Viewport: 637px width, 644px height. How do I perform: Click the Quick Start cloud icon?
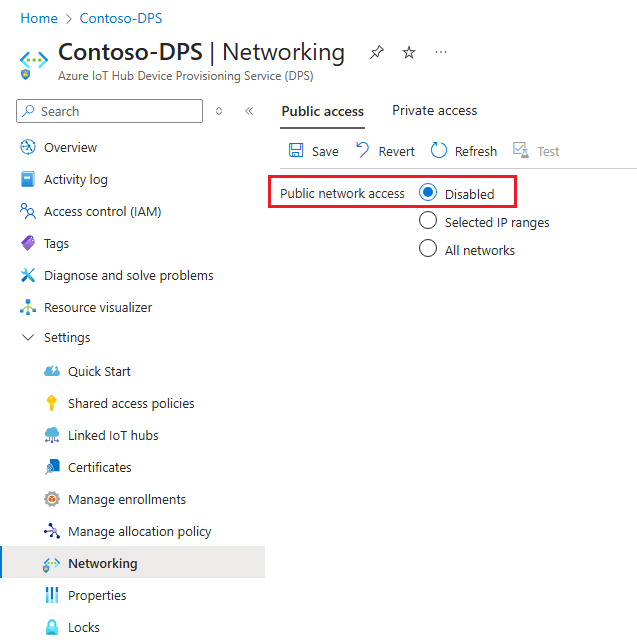point(52,371)
